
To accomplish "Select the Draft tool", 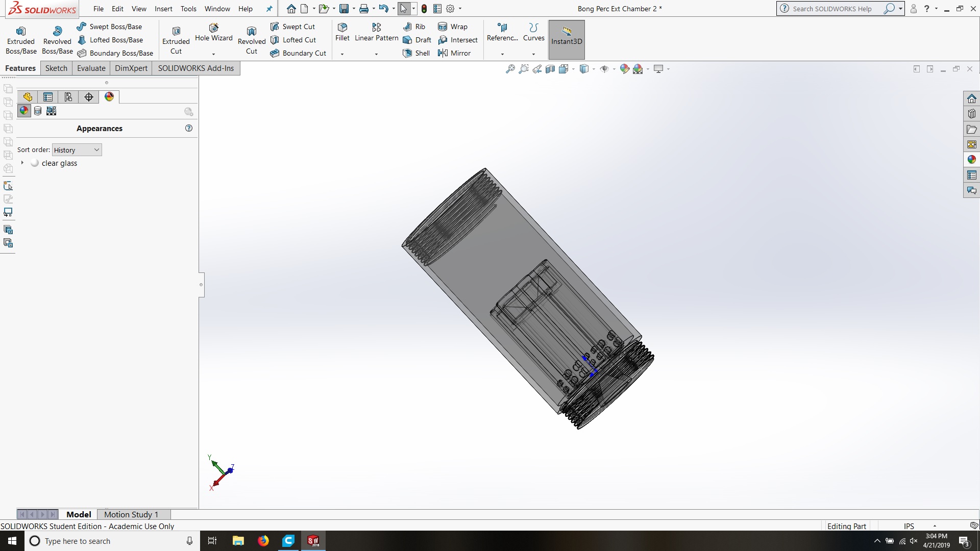I will tap(417, 40).
